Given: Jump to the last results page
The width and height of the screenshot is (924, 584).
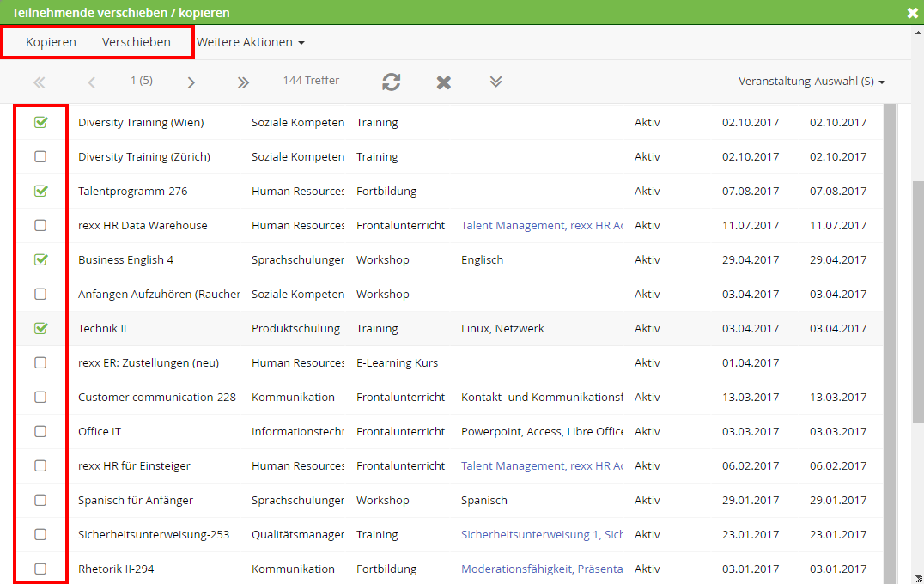Looking at the screenshot, I should click(243, 82).
